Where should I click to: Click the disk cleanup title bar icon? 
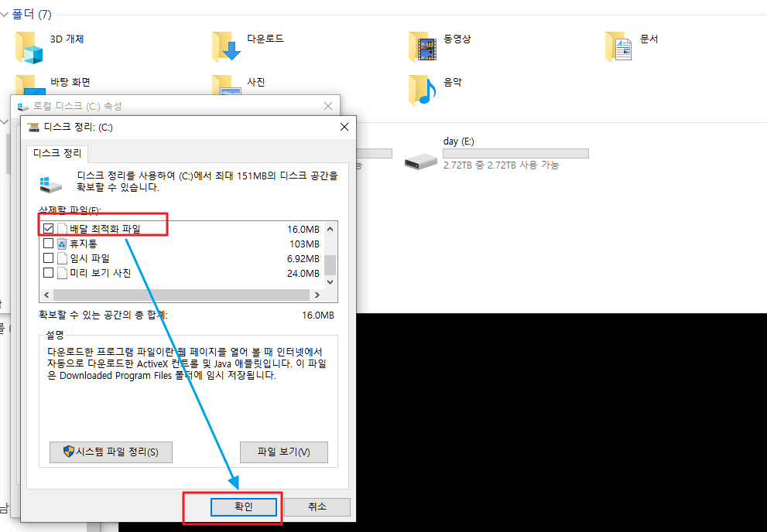tap(33, 128)
